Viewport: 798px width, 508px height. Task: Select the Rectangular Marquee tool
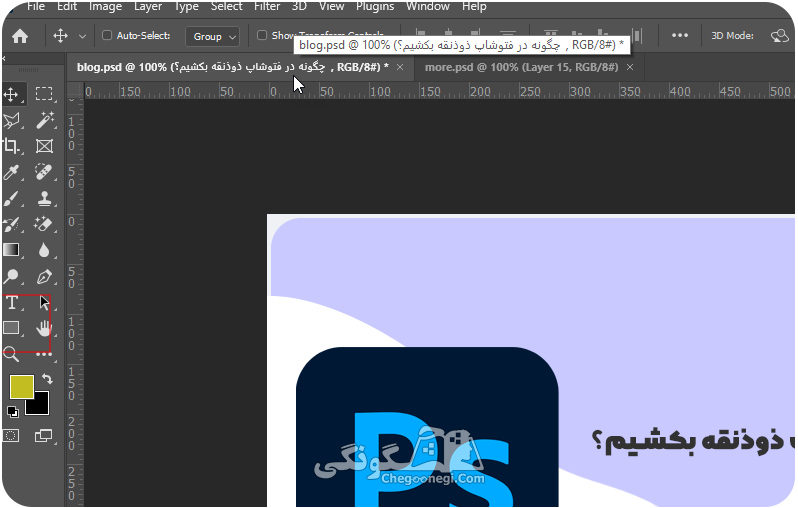pyautogui.click(x=44, y=94)
